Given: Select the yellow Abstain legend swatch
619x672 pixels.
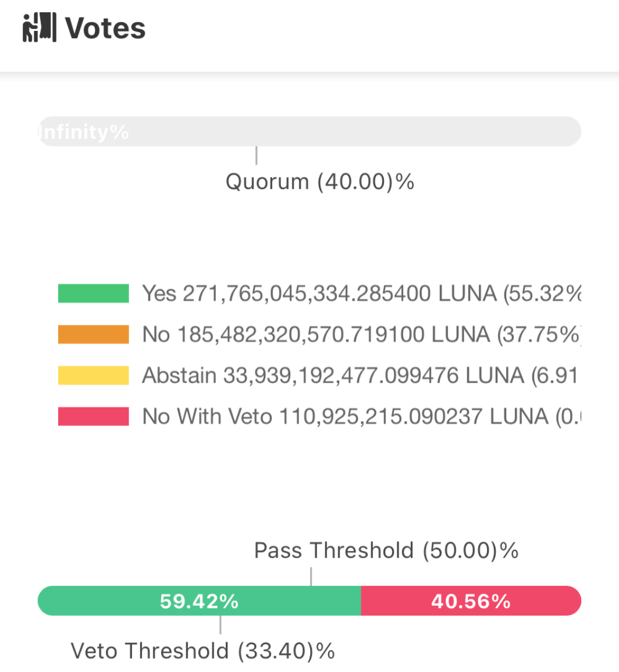Looking at the screenshot, I should (93, 375).
